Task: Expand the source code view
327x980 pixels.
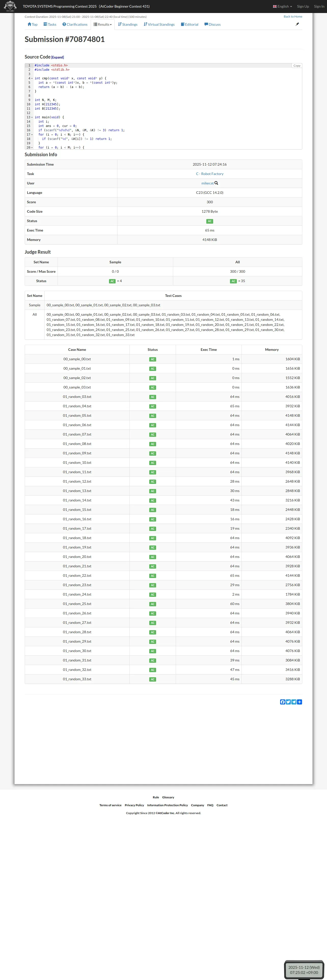Action: pyautogui.click(x=58, y=57)
